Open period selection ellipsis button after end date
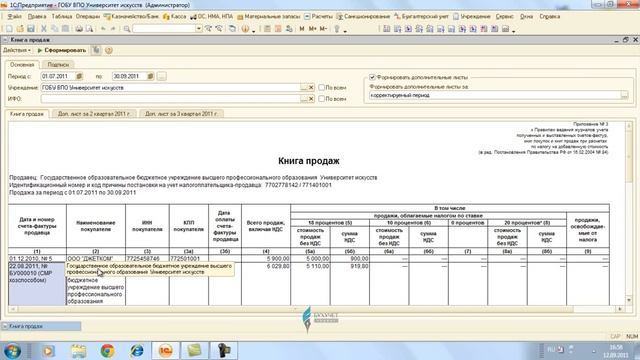The width and height of the screenshot is (640, 360). coord(162,76)
